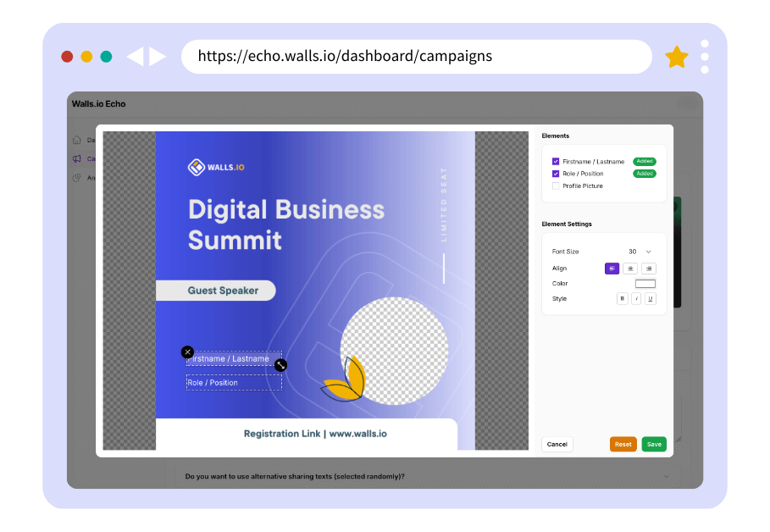Select the Firstname / Lastname text box on canvas
The height and width of the screenshot is (532, 770).
(234, 358)
